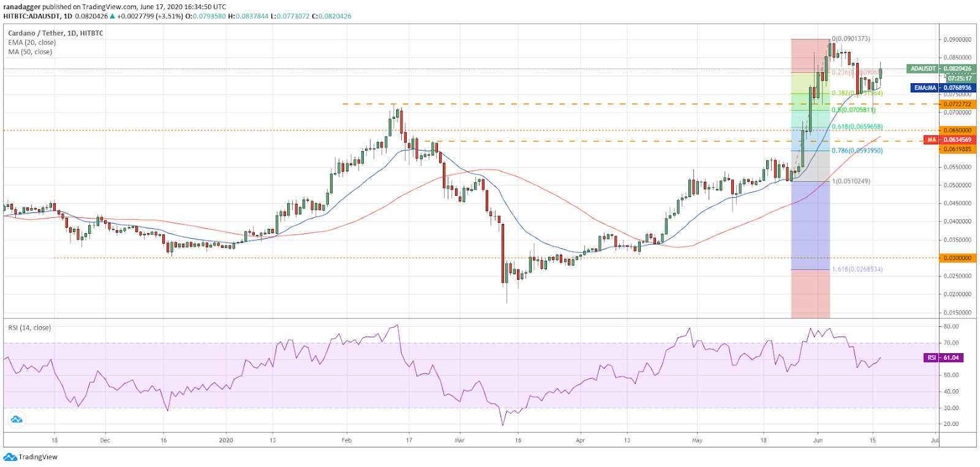Click the orange 0.0722722 price label

tap(957, 104)
